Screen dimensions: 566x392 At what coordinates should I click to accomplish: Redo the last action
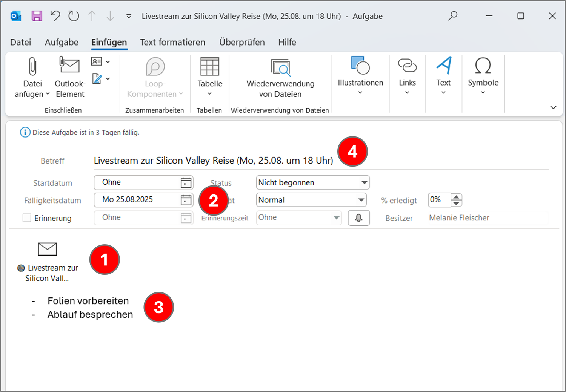74,16
